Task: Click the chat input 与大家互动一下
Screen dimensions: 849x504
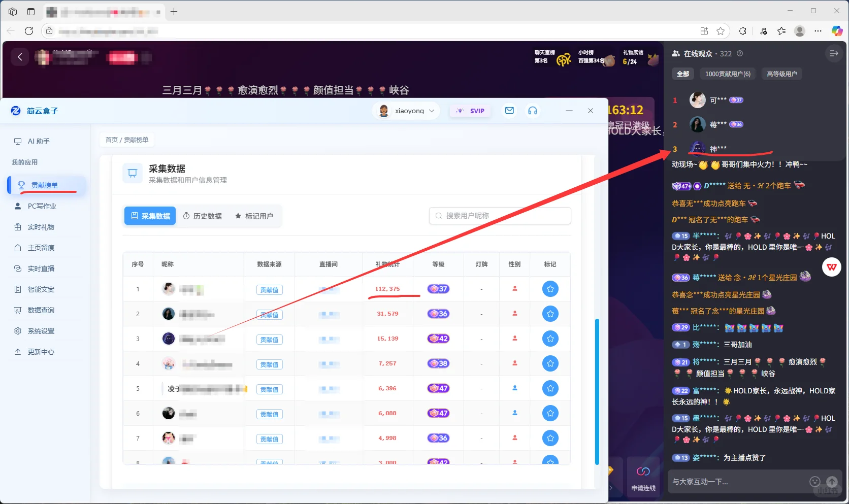Action: coord(736,481)
